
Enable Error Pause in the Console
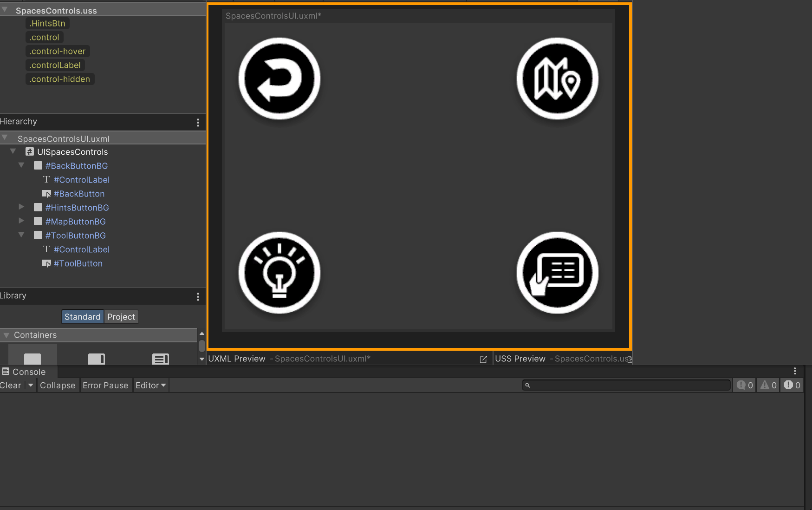tap(105, 385)
